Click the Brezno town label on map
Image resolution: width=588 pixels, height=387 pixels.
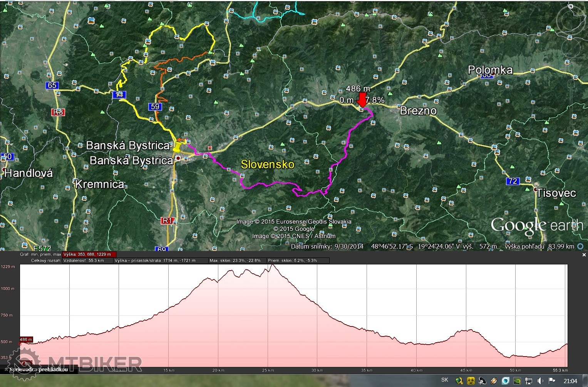tap(418, 111)
